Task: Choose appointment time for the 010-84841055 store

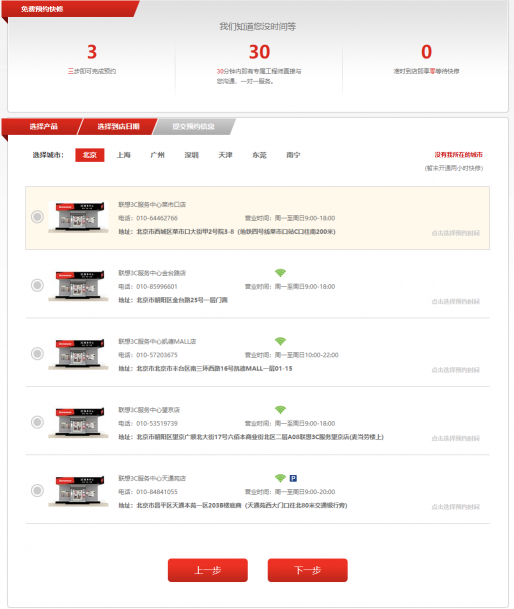Action: 455,506
